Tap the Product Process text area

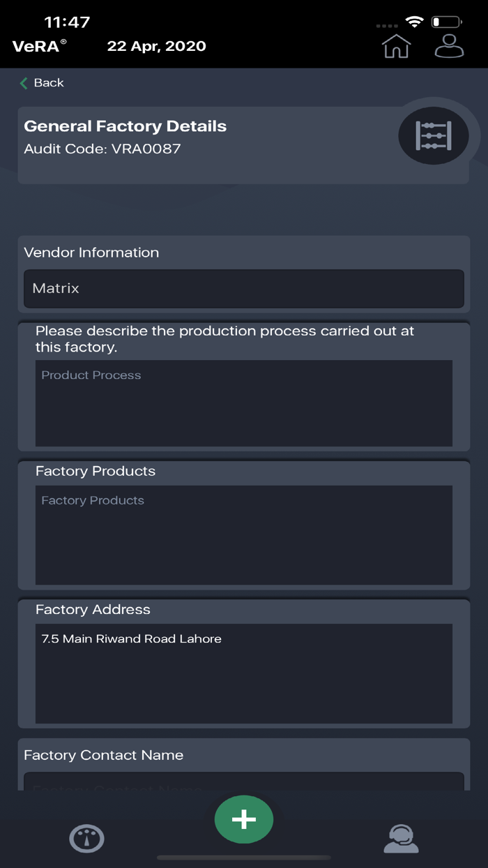[x=244, y=403]
